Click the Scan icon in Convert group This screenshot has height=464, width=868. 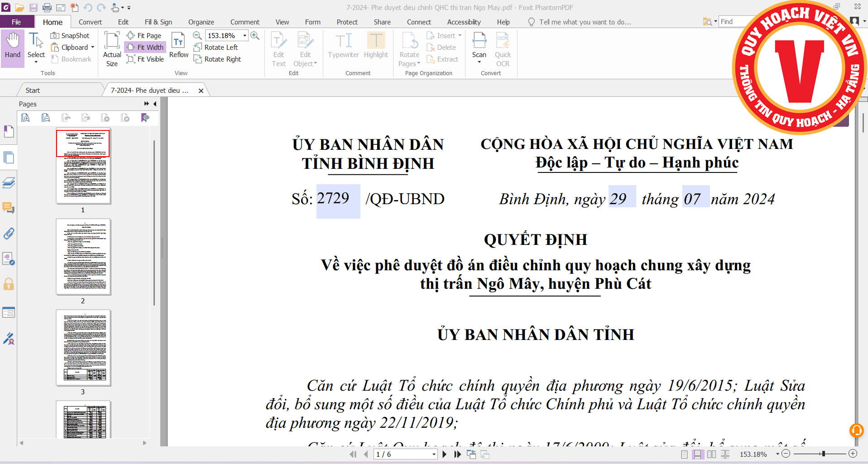479,45
